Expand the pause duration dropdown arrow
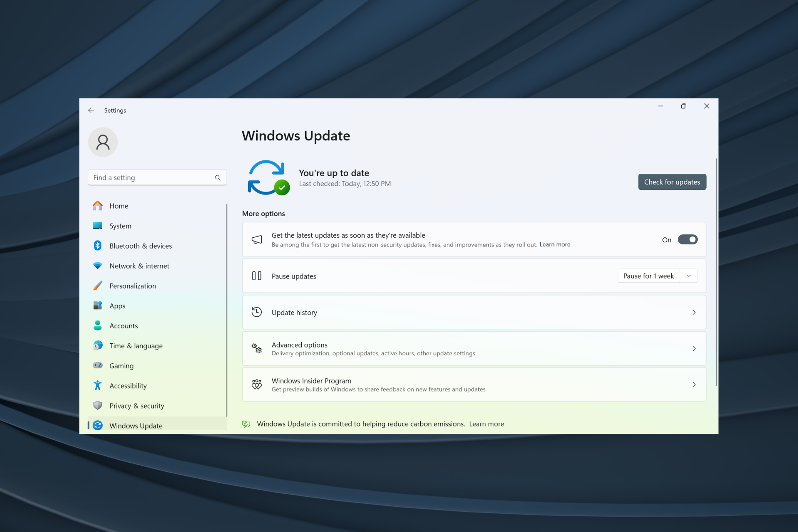798x532 pixels. pos(689,276)
